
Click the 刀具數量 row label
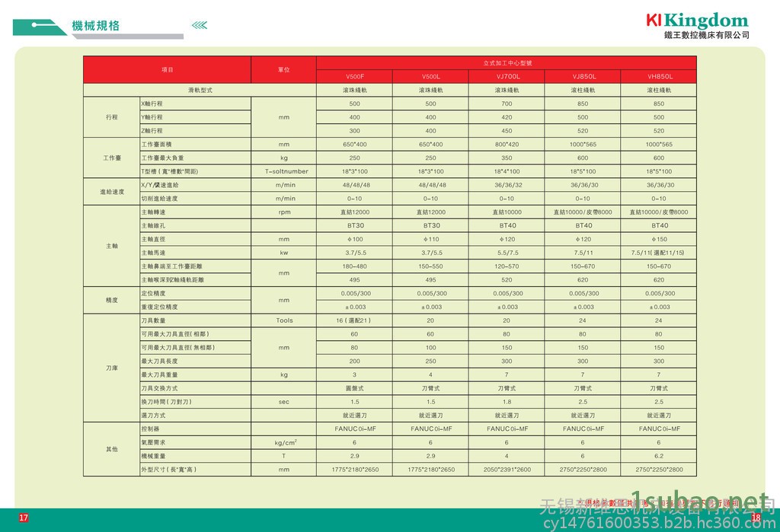point(153,320)
